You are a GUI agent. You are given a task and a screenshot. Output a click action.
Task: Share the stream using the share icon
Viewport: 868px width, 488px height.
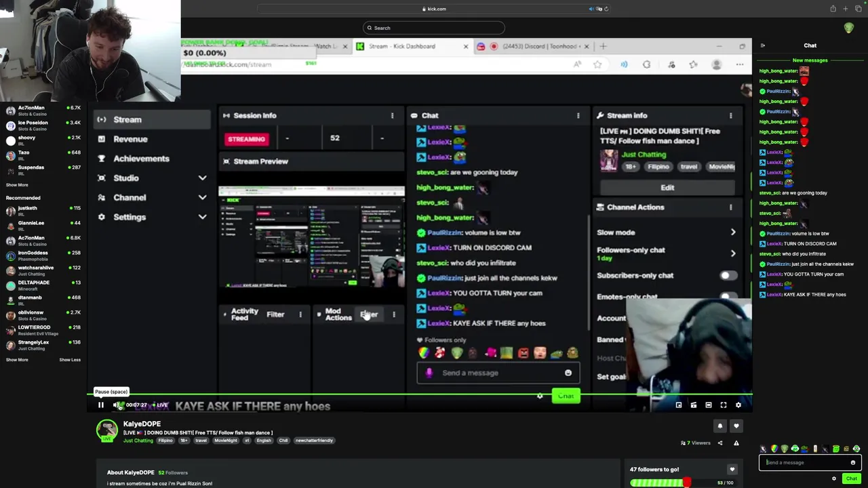(720, 443)
